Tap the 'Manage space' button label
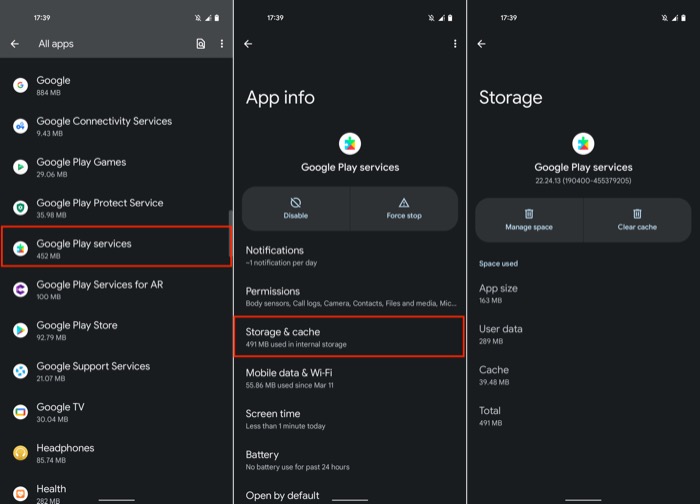 [529, 227]
